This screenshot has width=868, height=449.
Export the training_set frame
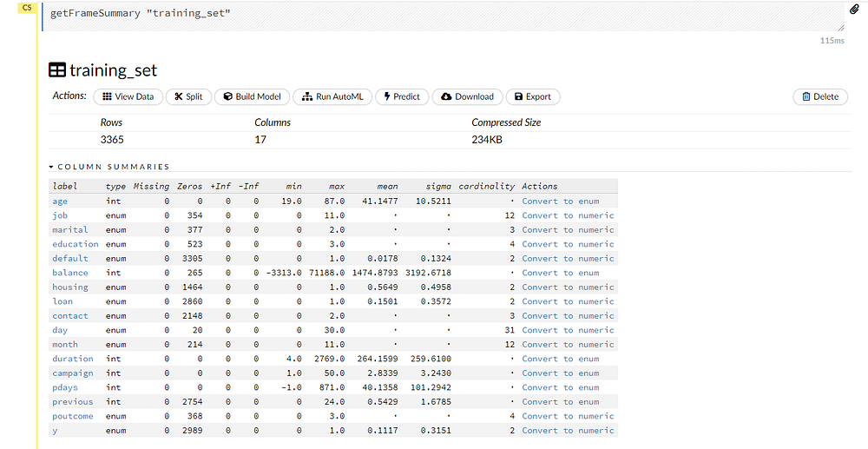[533, 97]
